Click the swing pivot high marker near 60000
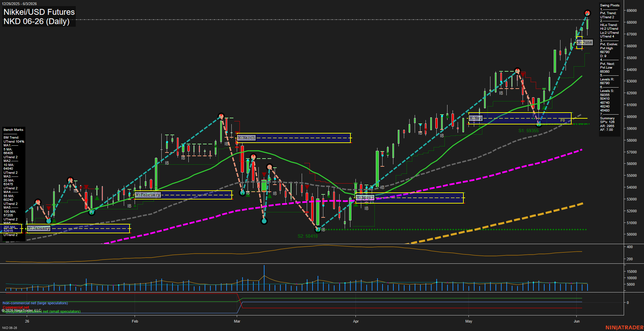This screenshot has height=331, width=644. [221, 116]
